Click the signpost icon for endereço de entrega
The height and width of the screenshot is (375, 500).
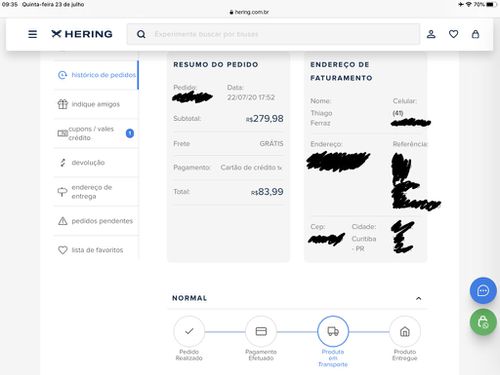[x=62, y=192]
